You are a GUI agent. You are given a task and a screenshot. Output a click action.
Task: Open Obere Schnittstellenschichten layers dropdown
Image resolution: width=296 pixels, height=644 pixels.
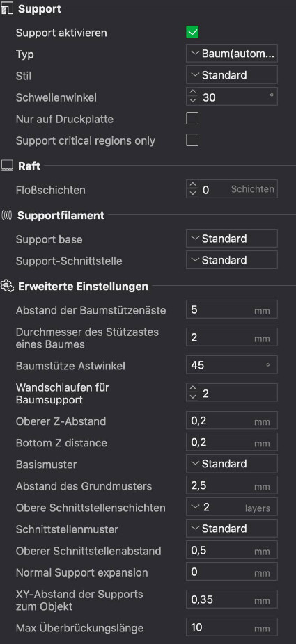click(232, 507)
